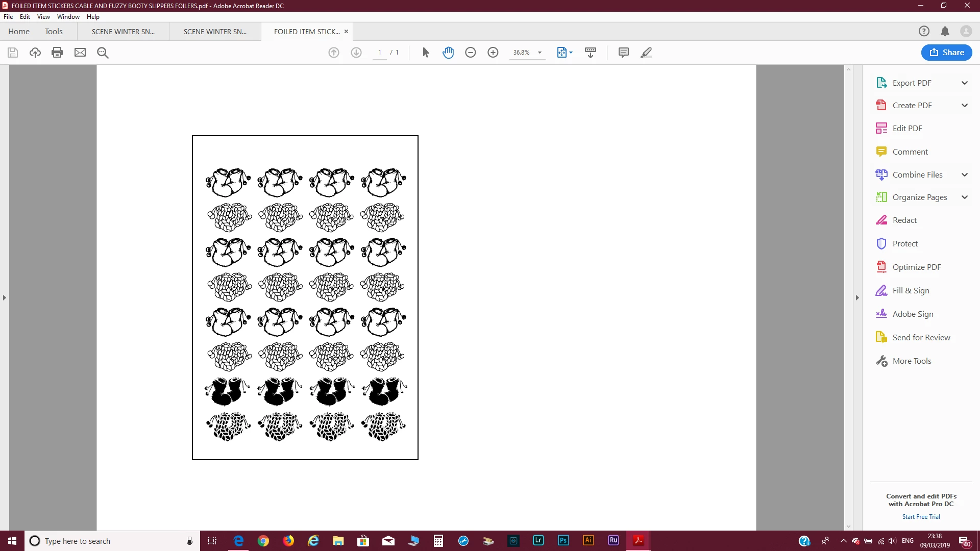
Task: Click the Find text magnifier icon
Action: click(x=103, y=53)
